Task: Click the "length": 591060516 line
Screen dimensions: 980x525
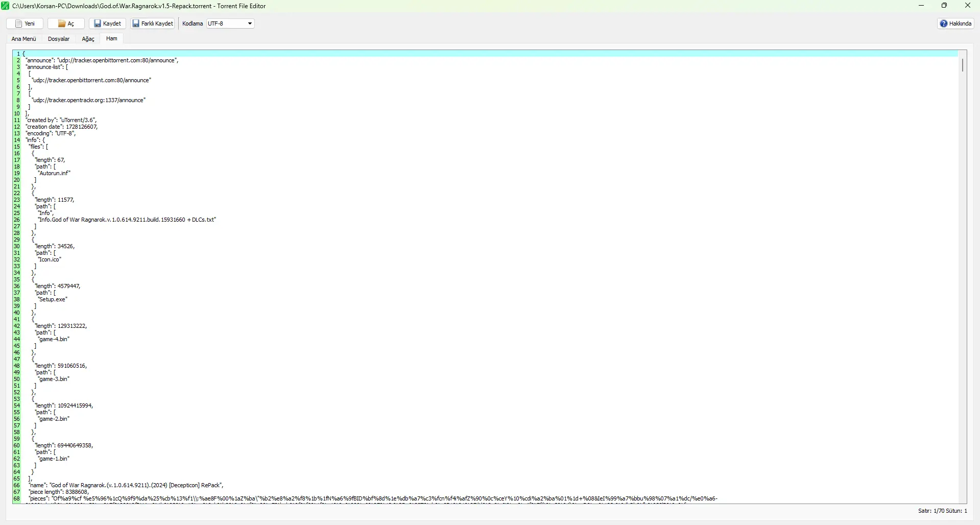Action: [61, 366]
